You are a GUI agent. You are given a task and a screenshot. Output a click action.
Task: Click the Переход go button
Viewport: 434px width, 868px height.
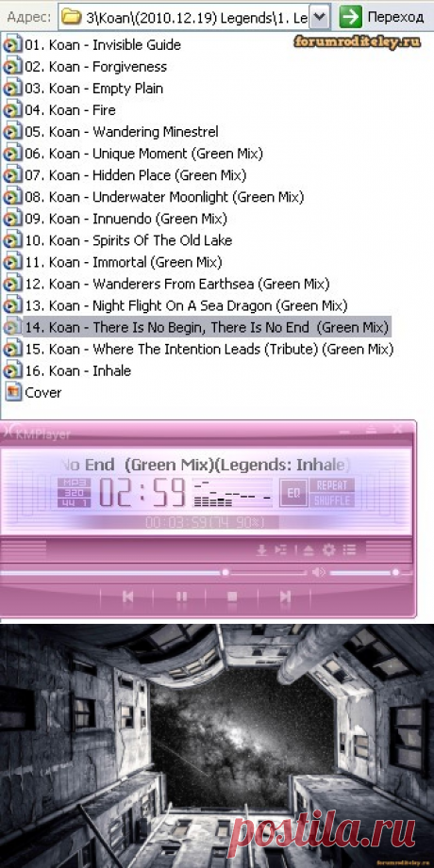coord(382,17)
